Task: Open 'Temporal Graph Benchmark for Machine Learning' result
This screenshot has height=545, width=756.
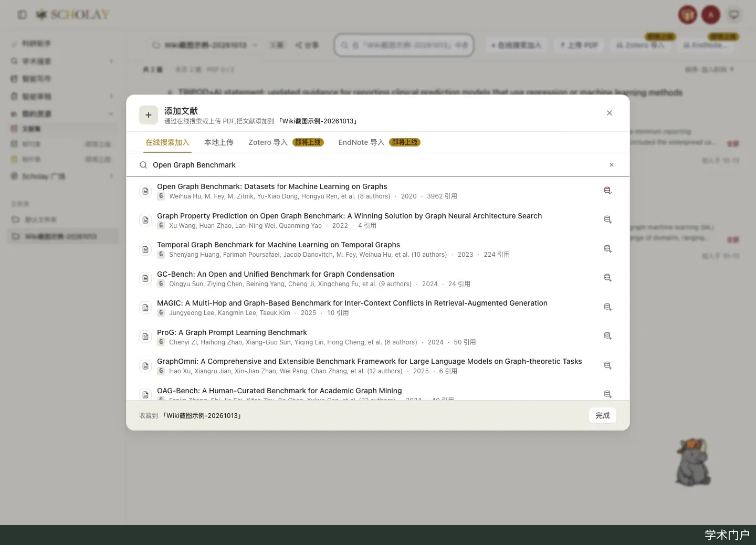Action: tap(278, 245)
